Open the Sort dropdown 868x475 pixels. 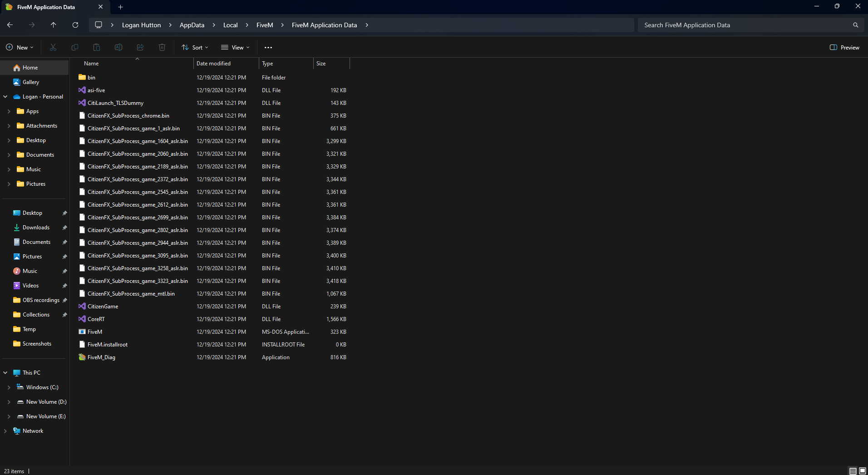pos(195,47)
